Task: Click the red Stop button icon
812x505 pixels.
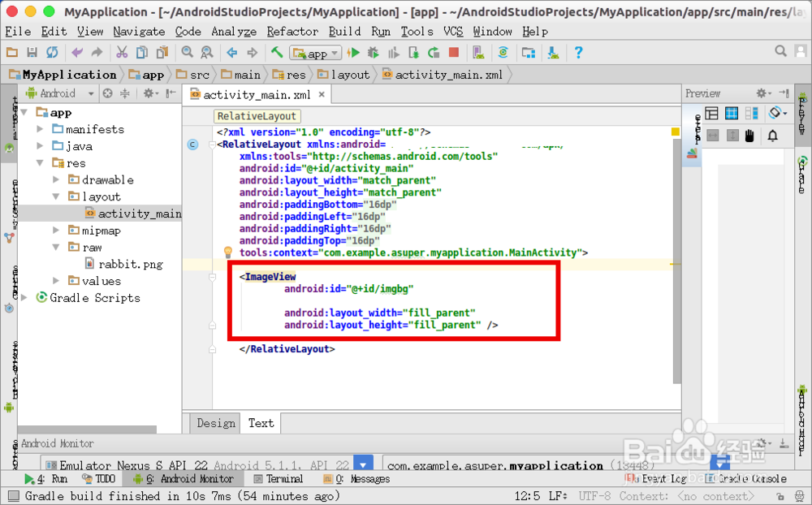Action: coord(454,52)
